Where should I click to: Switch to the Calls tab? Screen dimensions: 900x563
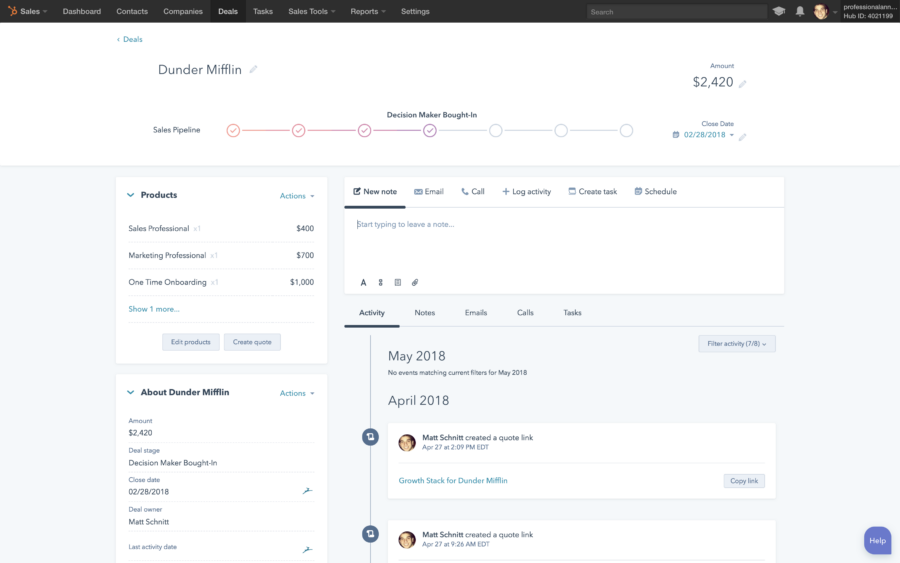525,313
